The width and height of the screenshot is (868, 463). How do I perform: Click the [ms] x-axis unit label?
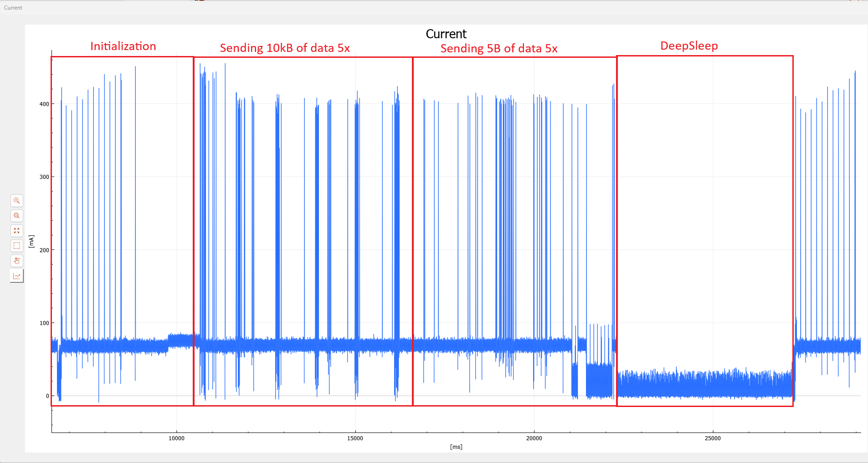tap(456, 447)
